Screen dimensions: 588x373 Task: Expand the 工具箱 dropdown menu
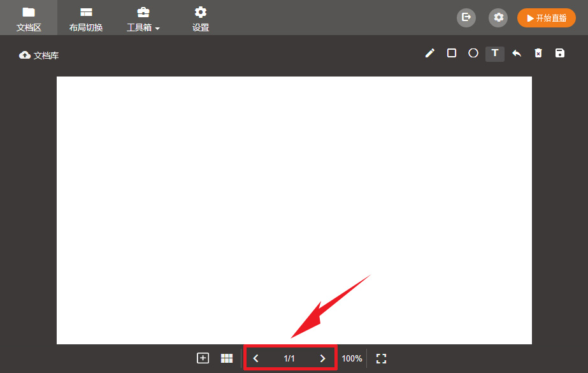click(x=143, y=18)
